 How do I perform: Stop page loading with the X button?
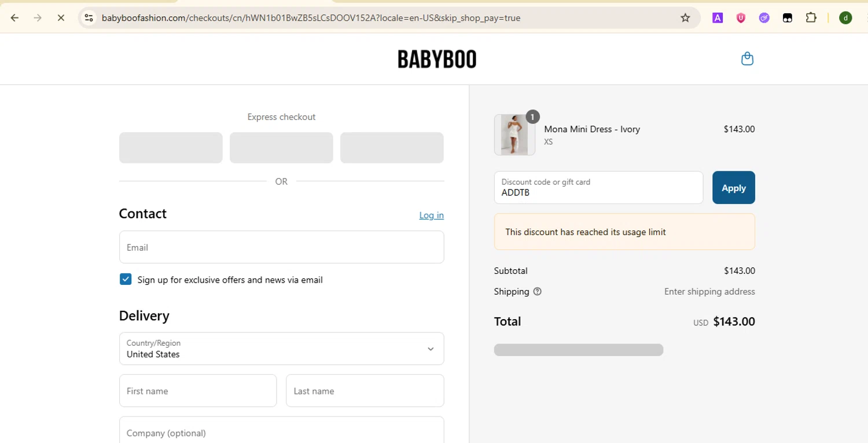61,18
